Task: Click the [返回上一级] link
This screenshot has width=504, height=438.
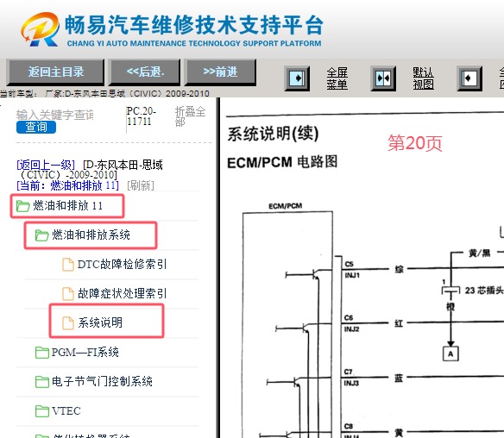Action: point(46,165)
